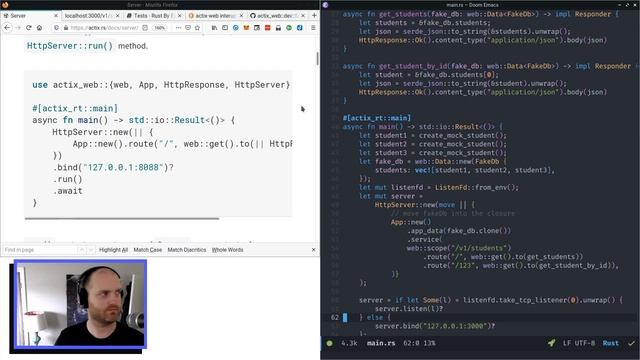Close the localhost:3000 tab

pyautogui.click(x=118, y=16)
